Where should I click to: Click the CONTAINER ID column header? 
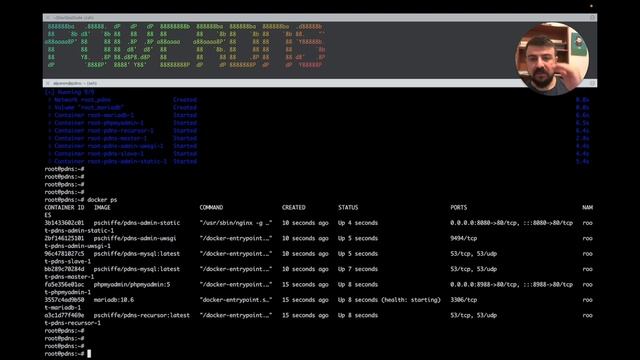pos(64,208)
